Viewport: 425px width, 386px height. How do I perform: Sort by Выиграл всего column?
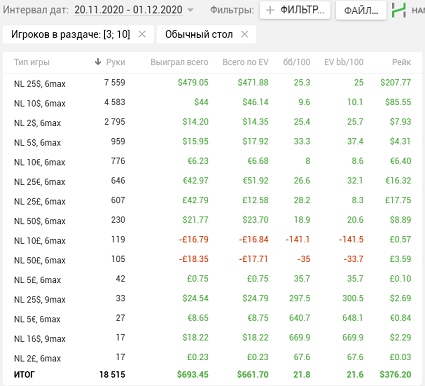pyautogui.click(x=179, y=62)
